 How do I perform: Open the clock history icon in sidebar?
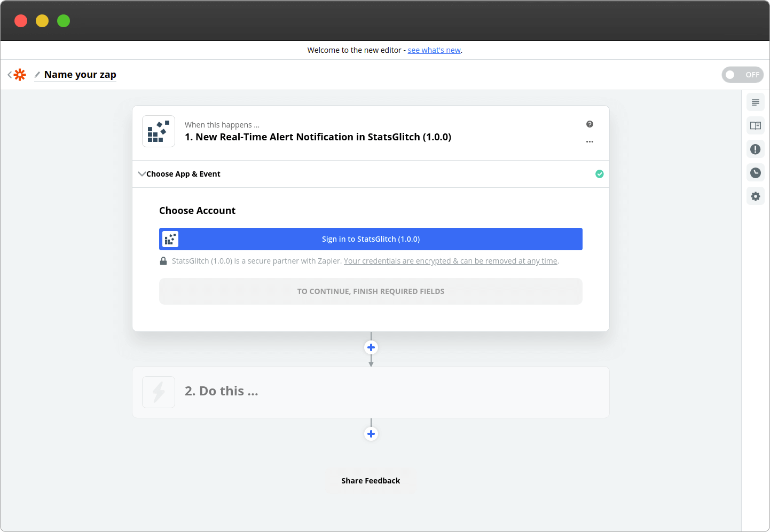click(x=756, y=173)
